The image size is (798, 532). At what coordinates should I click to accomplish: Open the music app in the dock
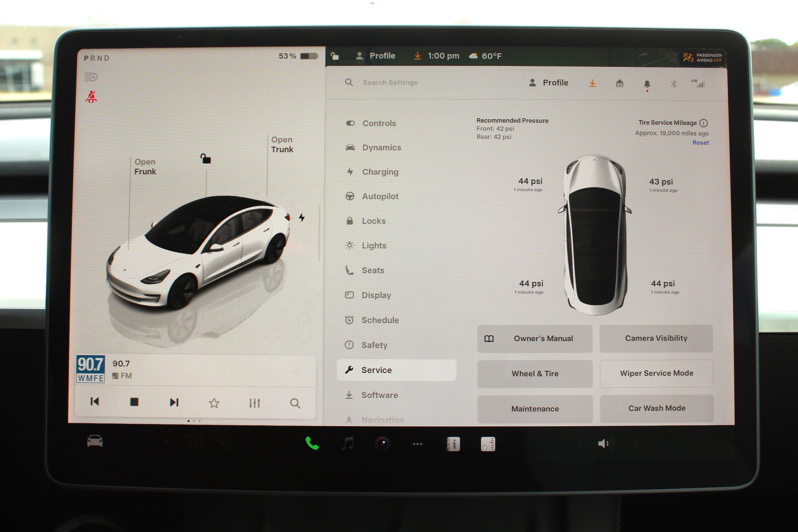(347, 444)
